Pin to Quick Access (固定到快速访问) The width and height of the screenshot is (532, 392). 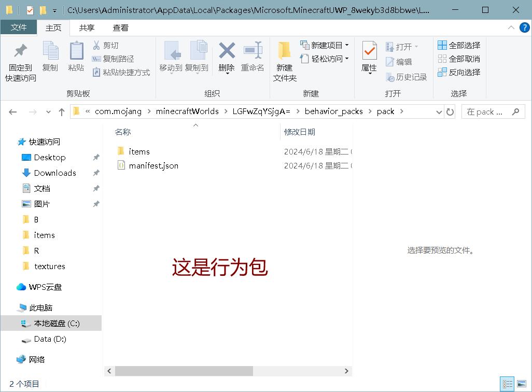click(20, 62)
